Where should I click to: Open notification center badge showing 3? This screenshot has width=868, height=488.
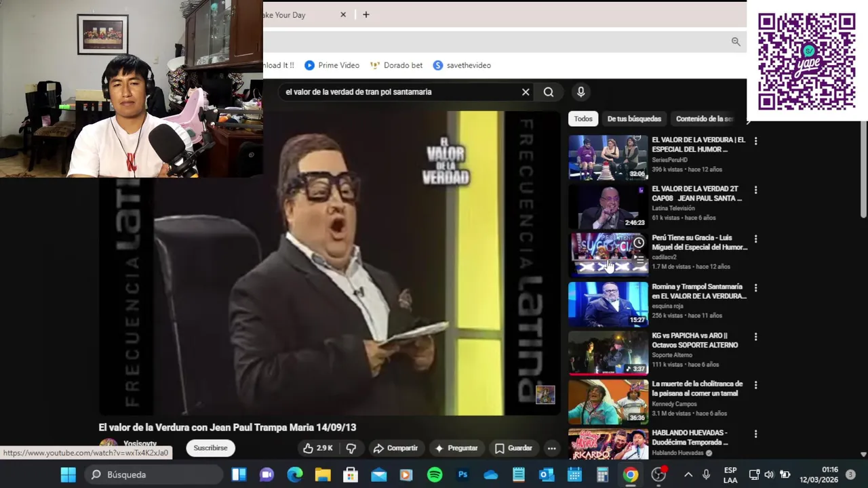click(850, 474)
